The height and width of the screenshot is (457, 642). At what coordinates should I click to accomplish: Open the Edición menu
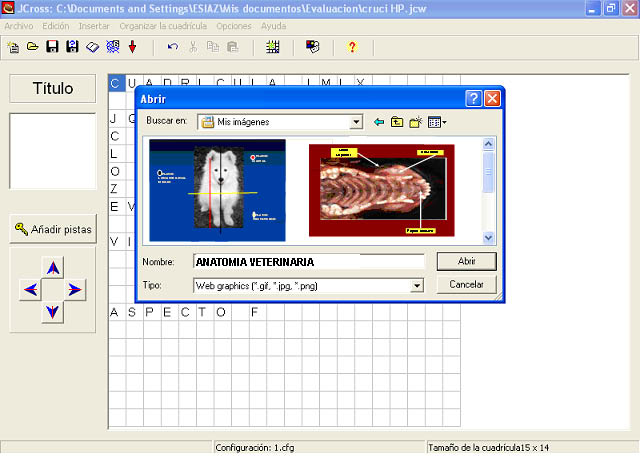(x=56, y=26)
